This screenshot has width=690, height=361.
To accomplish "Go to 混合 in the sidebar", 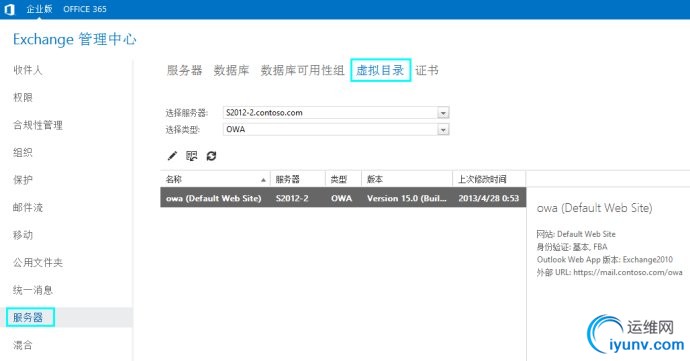I will [x=23, y=345].
